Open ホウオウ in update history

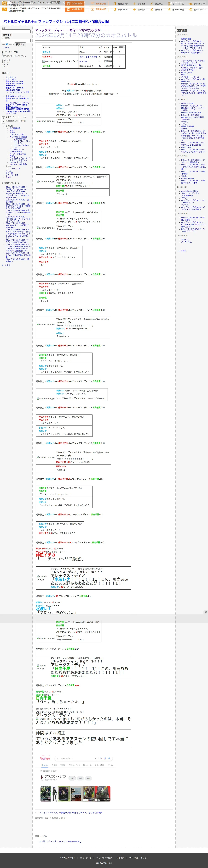point(184,122)
